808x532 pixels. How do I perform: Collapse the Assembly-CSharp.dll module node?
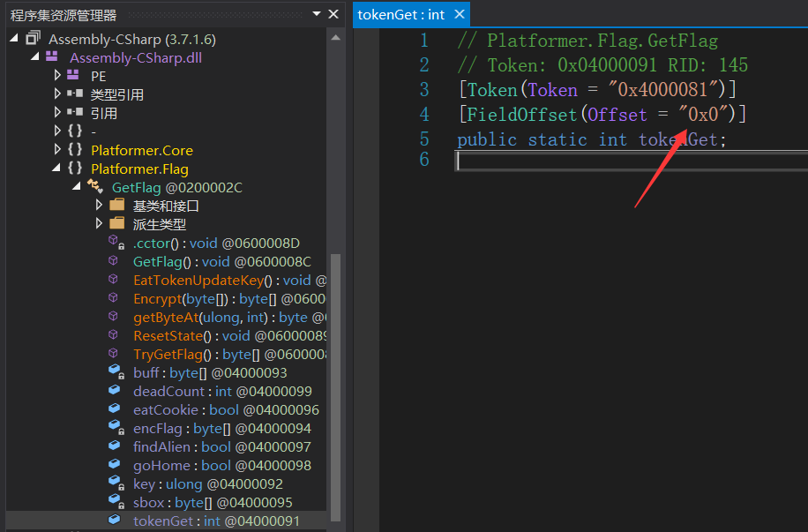35,56
